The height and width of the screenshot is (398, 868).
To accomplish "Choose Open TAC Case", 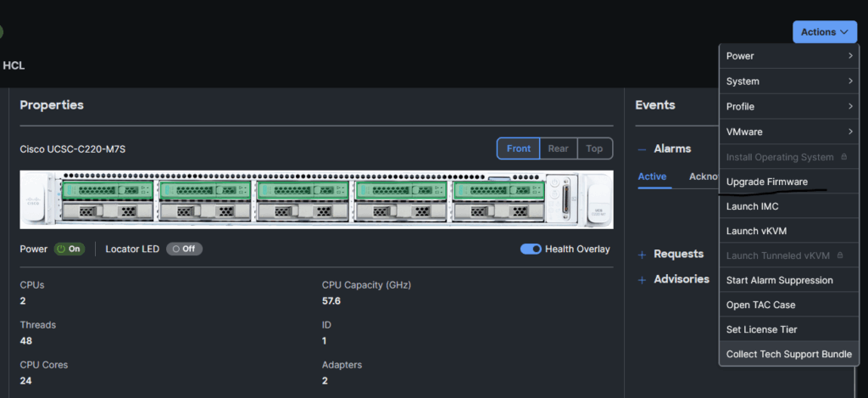I will tap(789, 305).
